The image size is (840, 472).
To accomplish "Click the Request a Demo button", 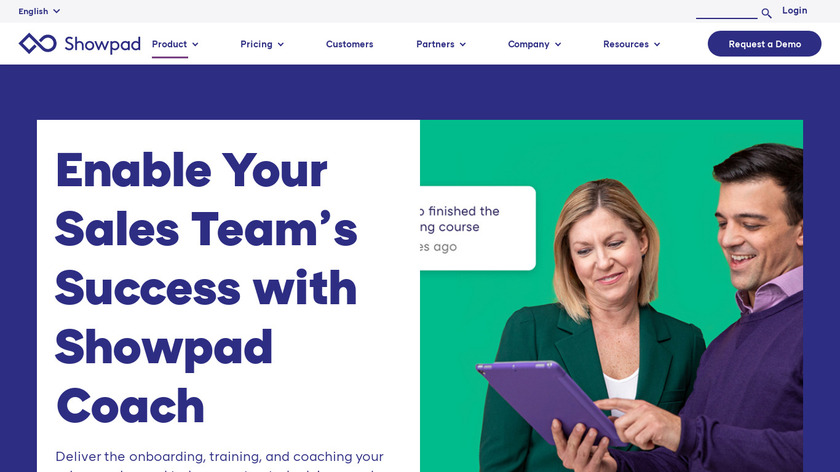I will coord(764,44).
